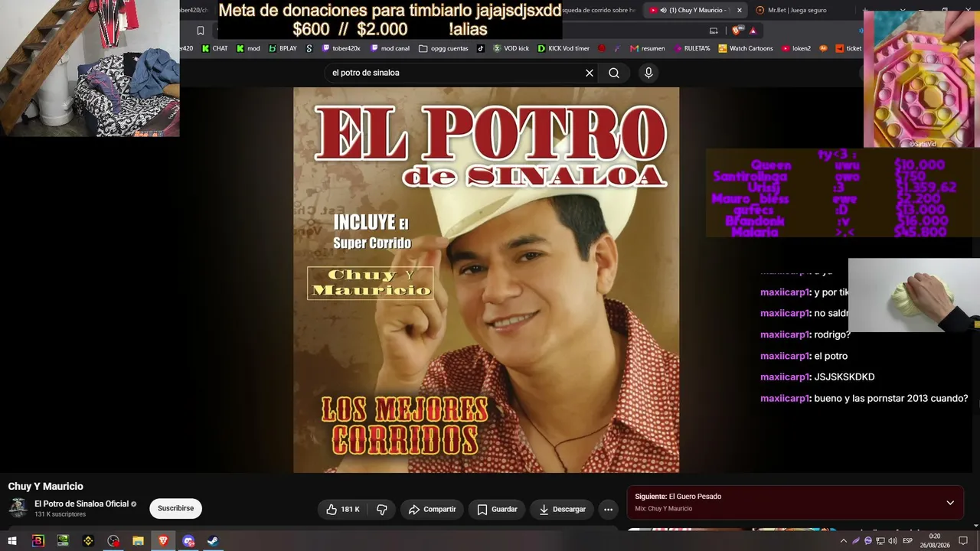Select the Chuy Y Mauricio browser tab

691,10
